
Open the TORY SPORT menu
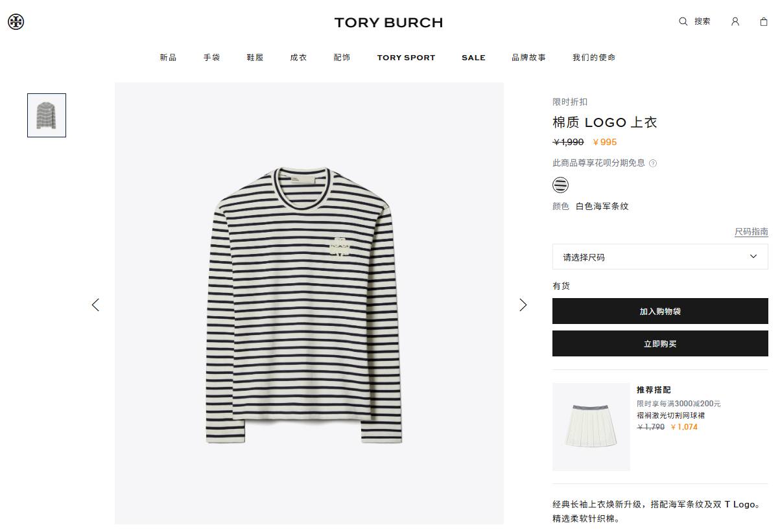(406, 58)
